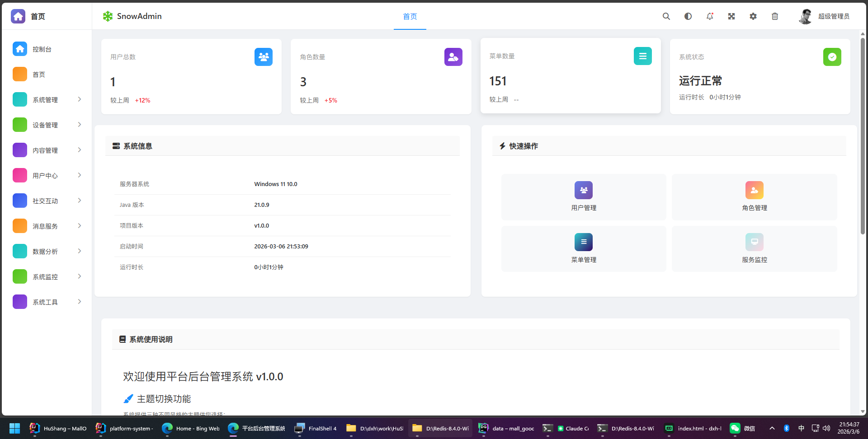Open system settings via gear icon
This screenshot has height=439, width=868.
pyautogui.click(x=753, y=16)
